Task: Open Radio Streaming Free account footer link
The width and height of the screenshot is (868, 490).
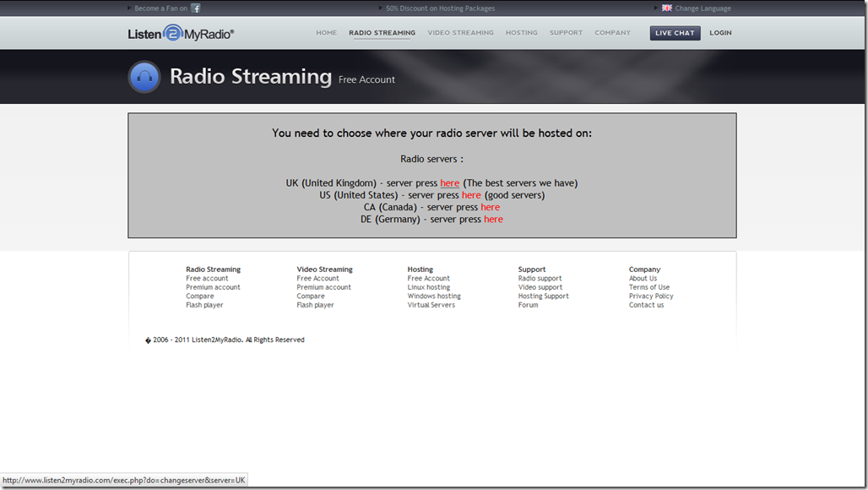Action: tap(207, 279)
